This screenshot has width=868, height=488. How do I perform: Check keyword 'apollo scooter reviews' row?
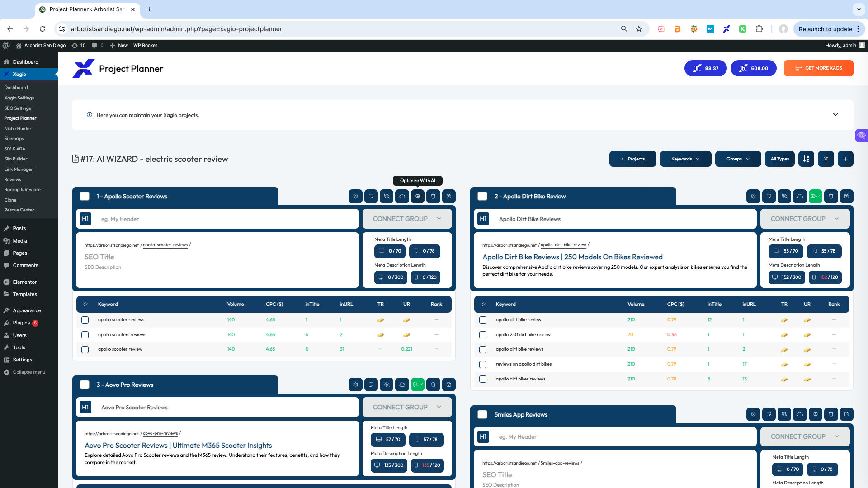coord(85,320)
